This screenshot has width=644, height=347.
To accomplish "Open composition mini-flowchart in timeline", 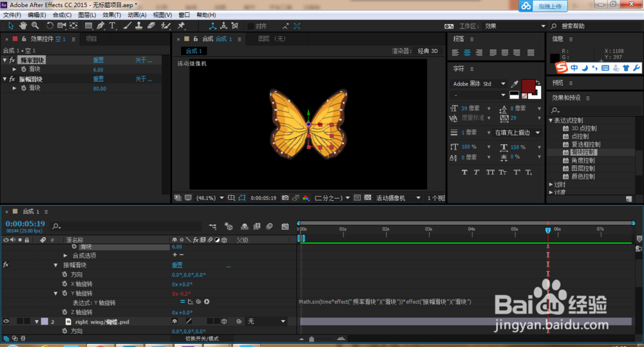I will [213, 226].
